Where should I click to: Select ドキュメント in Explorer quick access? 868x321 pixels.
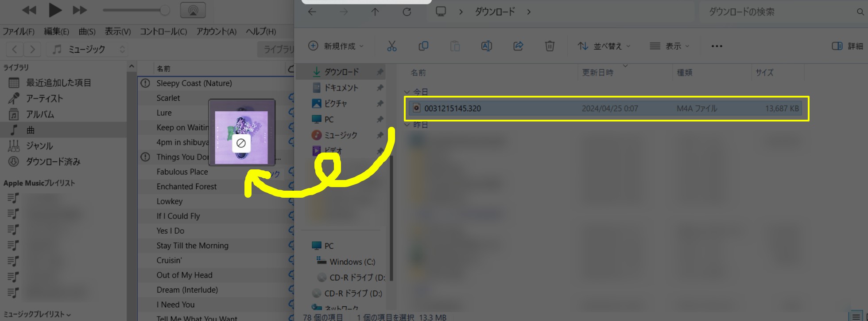pos(341,88)
